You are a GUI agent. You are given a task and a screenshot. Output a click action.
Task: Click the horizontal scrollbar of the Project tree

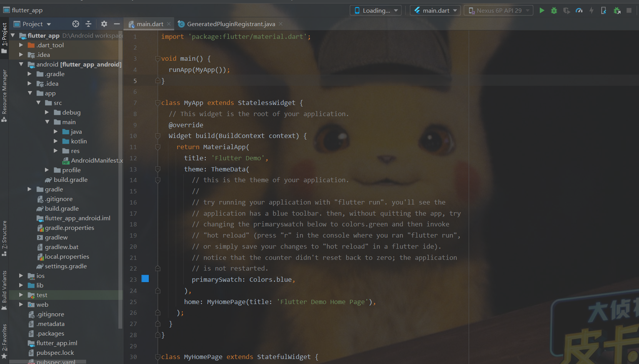tap(48, 362)
